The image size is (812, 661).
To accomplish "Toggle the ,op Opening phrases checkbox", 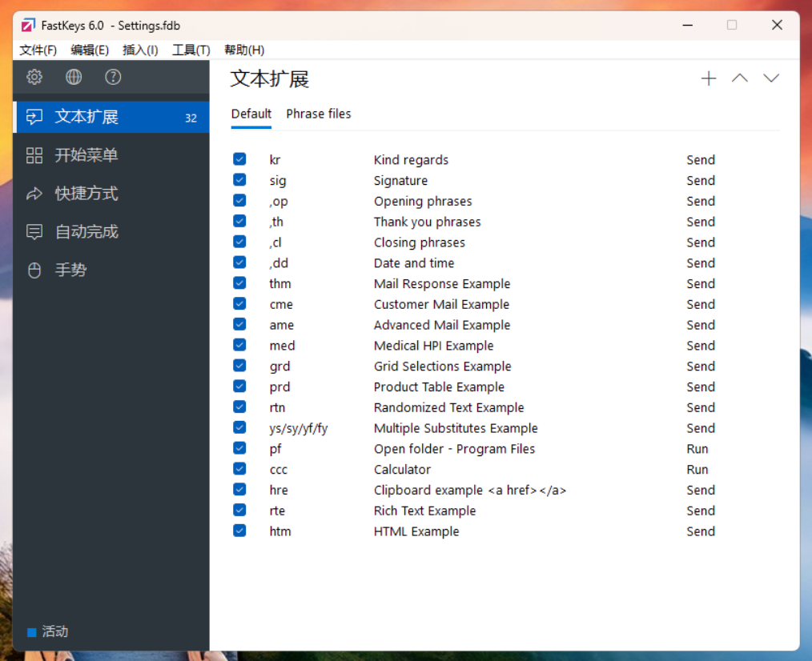I will (x=239, y=200).
